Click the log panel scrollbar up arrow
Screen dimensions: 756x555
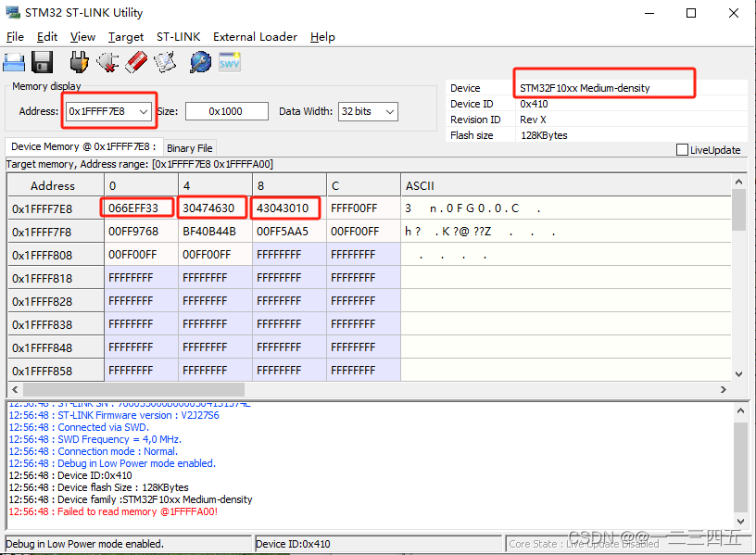click(x=740, y=410)
